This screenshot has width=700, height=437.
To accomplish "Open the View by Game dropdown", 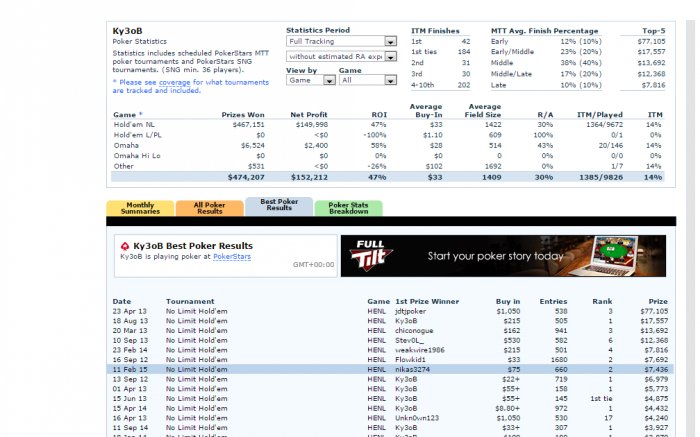I will (x=311, y=80).
